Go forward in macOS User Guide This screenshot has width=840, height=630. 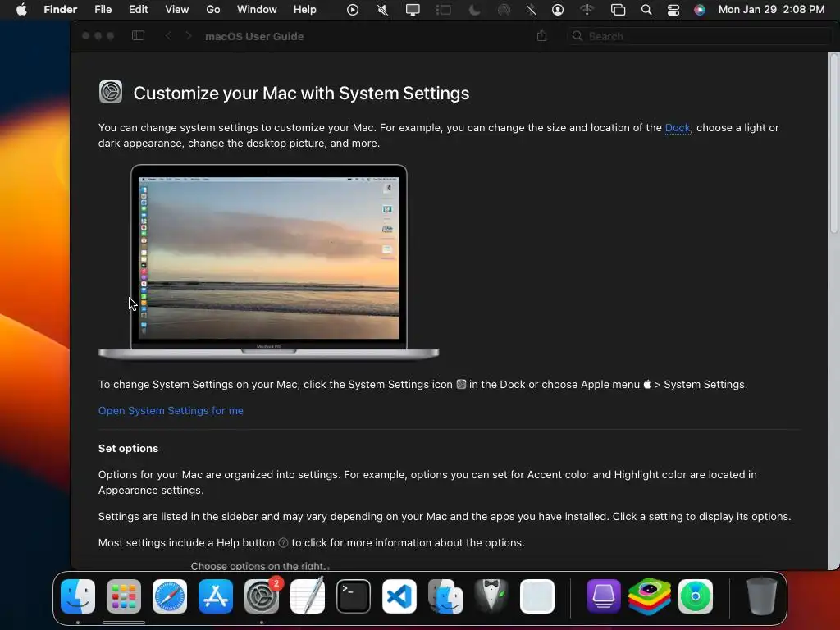[189, 36]
